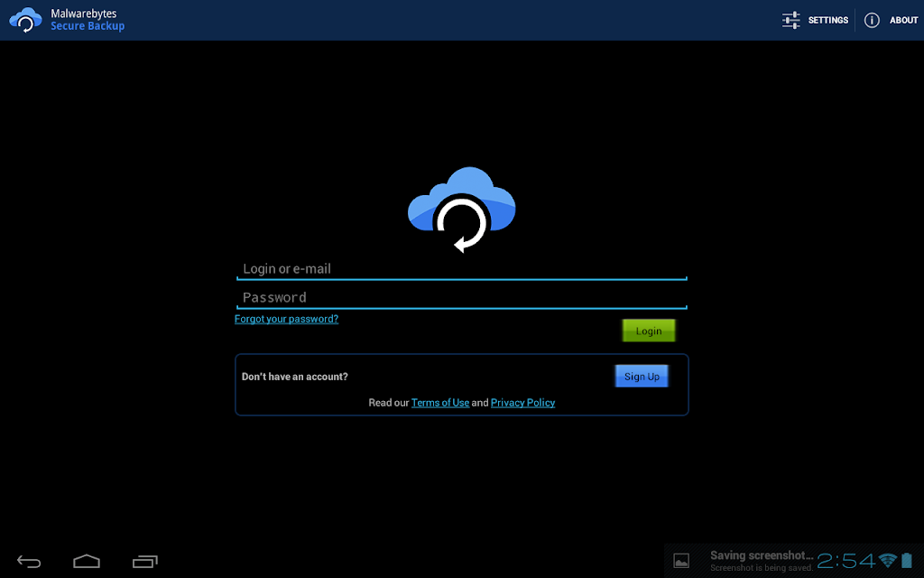Viewport: 924px width, 578px height.
Task: Click the green Login button
Action: (x=649, y=331)
